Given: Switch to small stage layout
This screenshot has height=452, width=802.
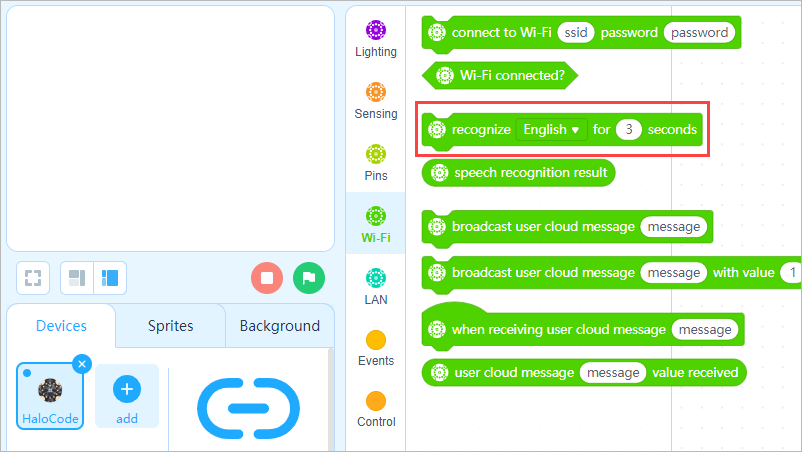Looking at the screenshot, I should (x=77, y=278).
